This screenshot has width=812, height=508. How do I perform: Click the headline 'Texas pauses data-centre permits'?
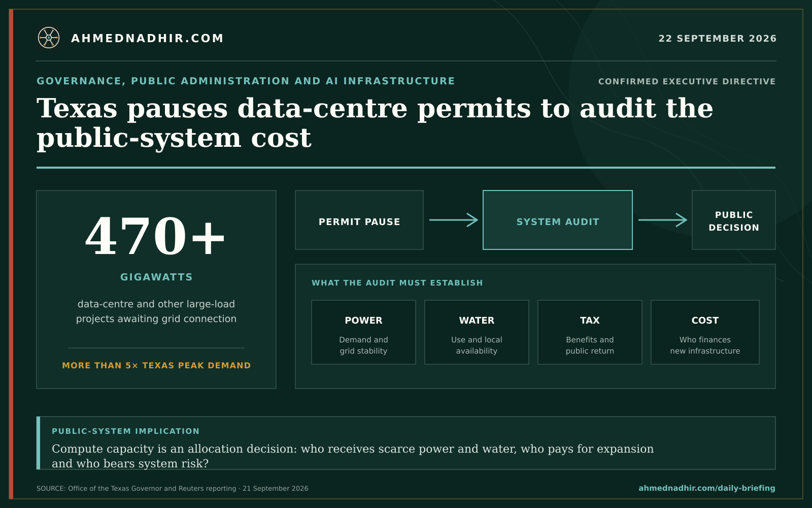(x=284, y=108)
